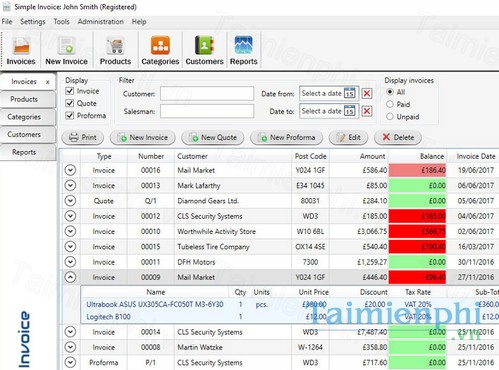This screenshot has height=370, width=499.
Task: Click the New Invoice toolbar icon
Action: [66, 50]
